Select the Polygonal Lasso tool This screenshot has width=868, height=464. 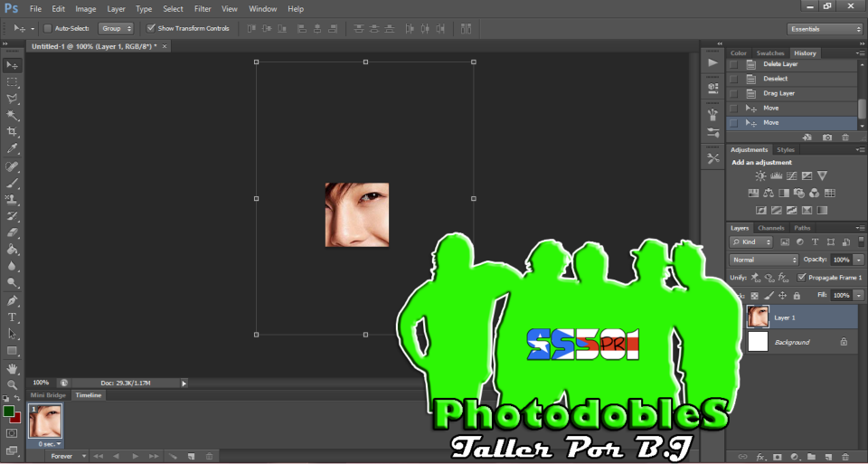pyautogui.click(x=12, y=99)
